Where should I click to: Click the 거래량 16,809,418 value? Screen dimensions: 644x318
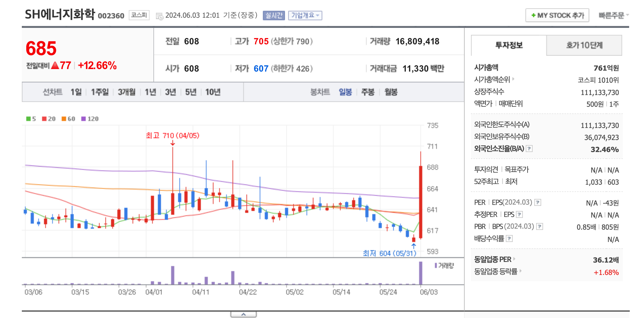click(x=417, y=41)
